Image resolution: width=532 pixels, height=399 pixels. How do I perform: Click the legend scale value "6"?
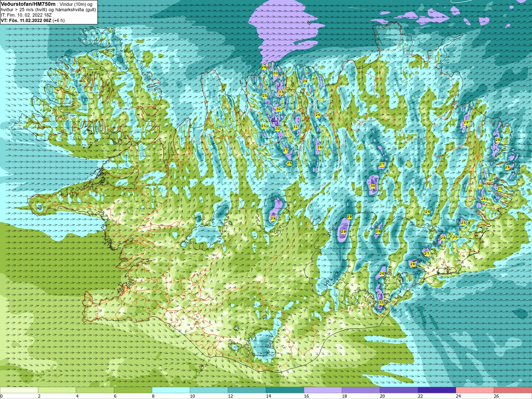[x=115, y=396]
